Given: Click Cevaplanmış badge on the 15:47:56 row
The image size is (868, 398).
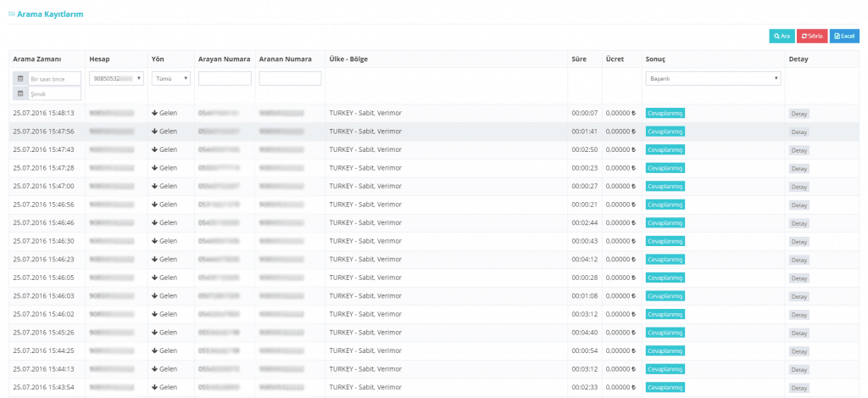Looking at the screenshot, I should pos(665,132).
